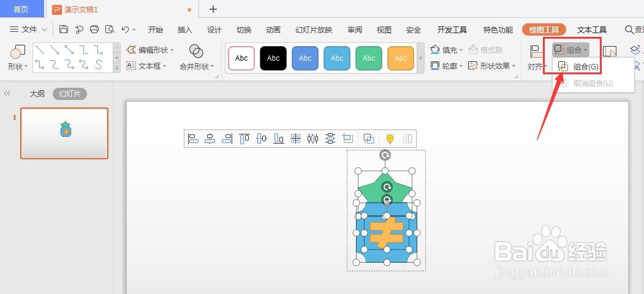This screenshot has width=644, height=294.
Task: Click the Align icon in the ribbon
Action: point(536,52)
